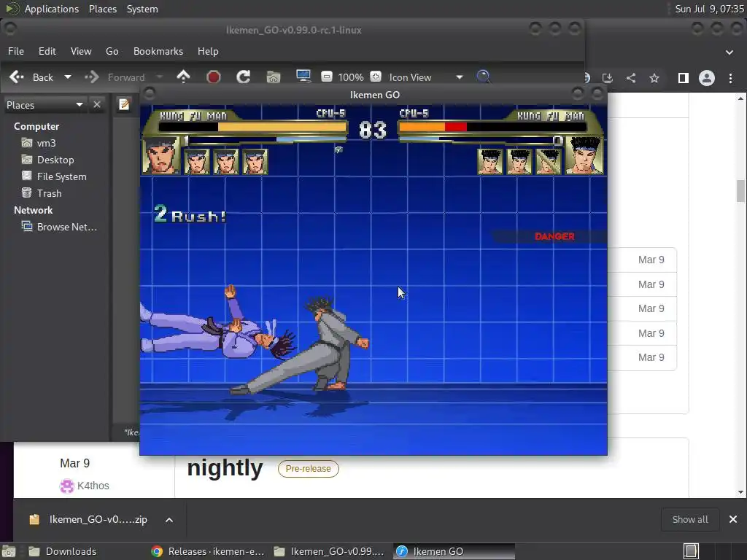
Task: Open the Home folder icon
Action: tap(274, 77)
